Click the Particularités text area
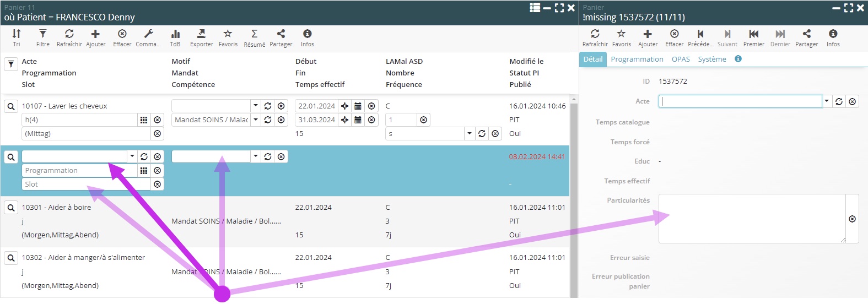 (752, 218)
